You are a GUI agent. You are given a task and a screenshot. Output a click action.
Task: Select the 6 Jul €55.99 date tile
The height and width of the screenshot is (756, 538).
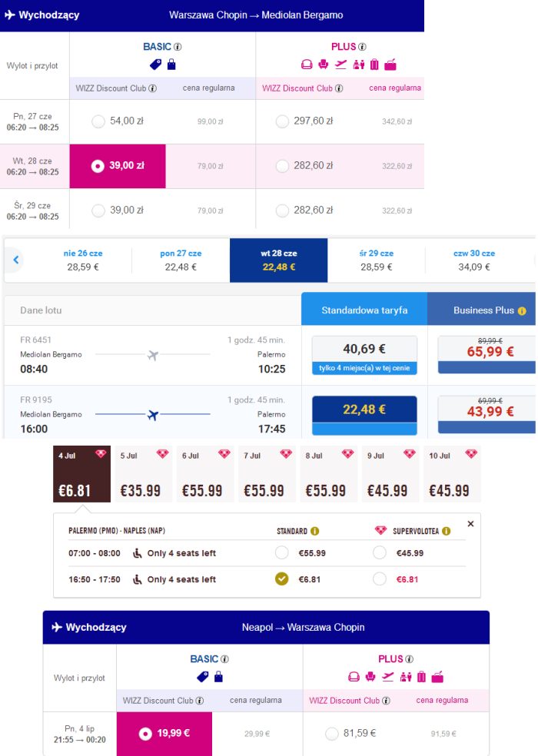click(x=203, y=474)
